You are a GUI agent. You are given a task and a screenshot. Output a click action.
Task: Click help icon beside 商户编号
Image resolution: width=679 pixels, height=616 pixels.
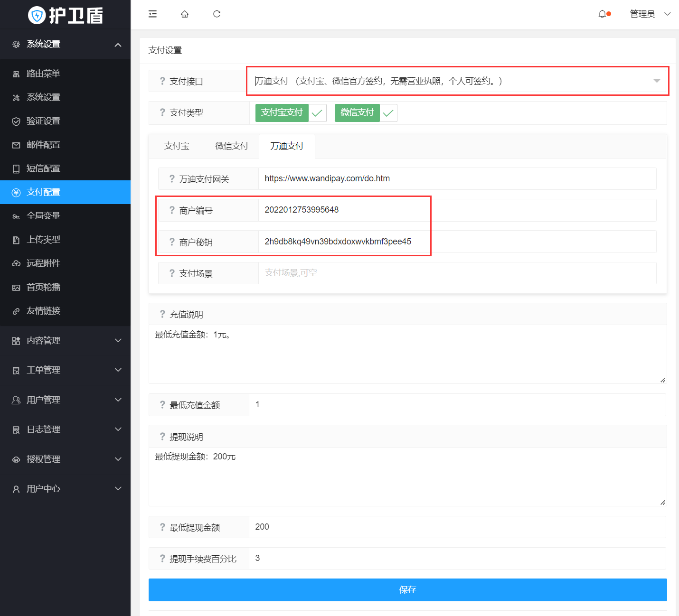tap(172, 210)
